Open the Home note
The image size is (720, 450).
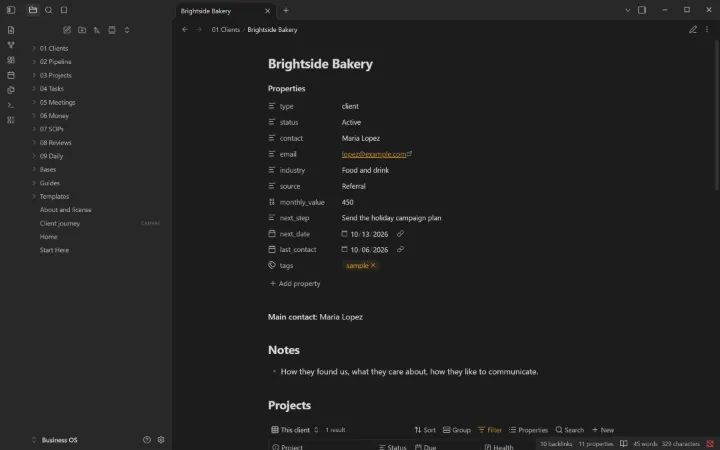(x=48, y=236)
